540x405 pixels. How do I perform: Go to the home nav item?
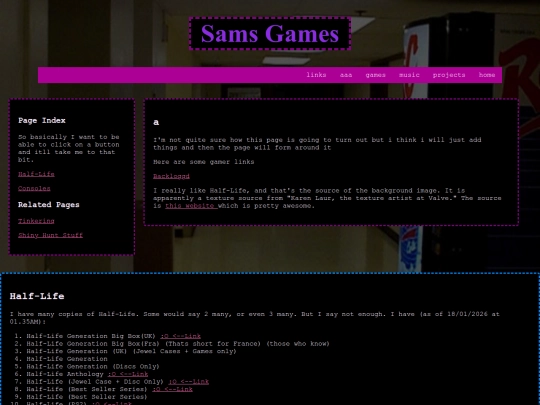pyautogui.click(x=487, y=75)
